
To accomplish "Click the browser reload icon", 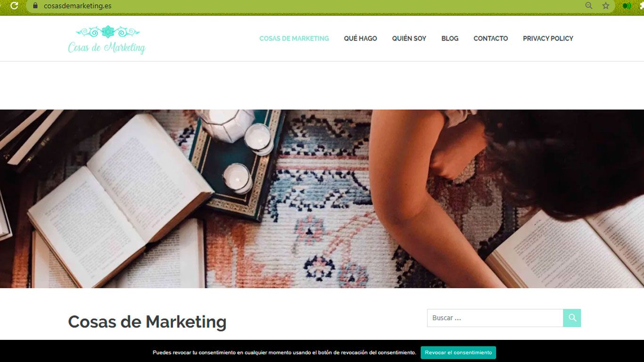I will point(14,6).
